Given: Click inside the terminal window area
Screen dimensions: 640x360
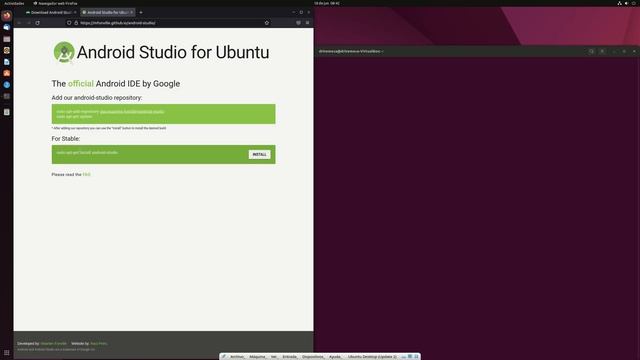Looking at the screenshot, I should click(477, 208).
